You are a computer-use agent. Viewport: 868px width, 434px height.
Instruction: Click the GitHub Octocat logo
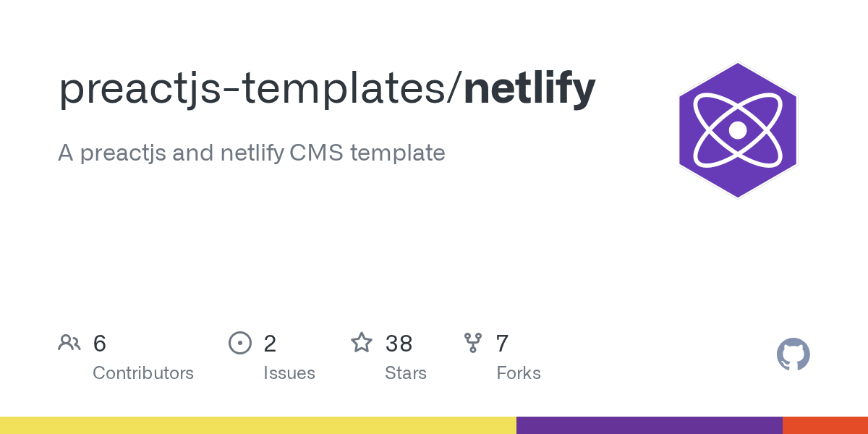[x=793, y=354]
